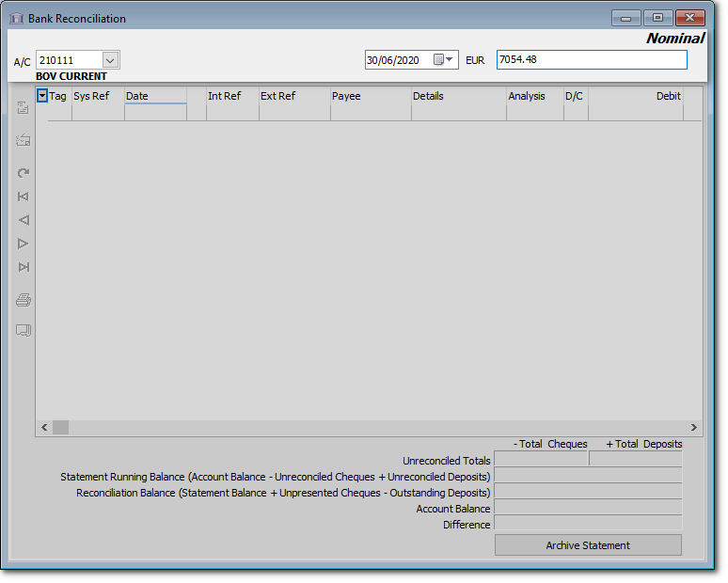Screen dimensions: 728x583
Task: Click the Nominal label text
Action: click(675, 39)
